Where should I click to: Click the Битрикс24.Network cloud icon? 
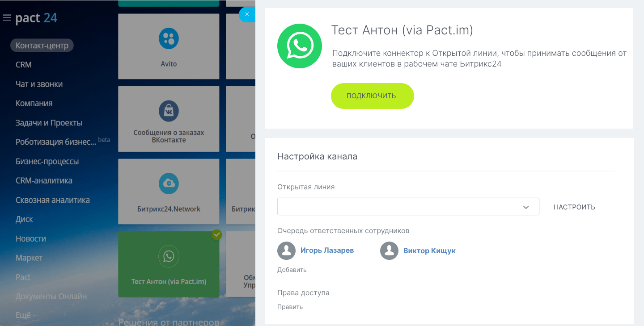click(169, 184)
